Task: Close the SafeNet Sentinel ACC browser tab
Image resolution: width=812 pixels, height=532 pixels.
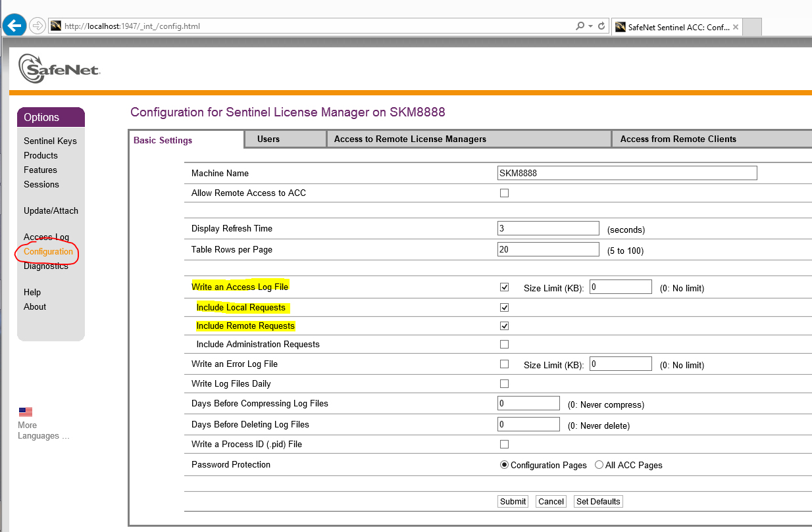Action: pos(736,27)
